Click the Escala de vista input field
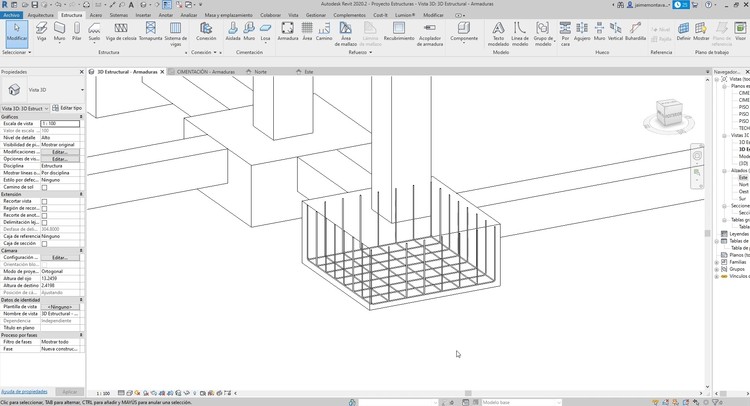The image size is (750, 406). click(x=59, y=123)
